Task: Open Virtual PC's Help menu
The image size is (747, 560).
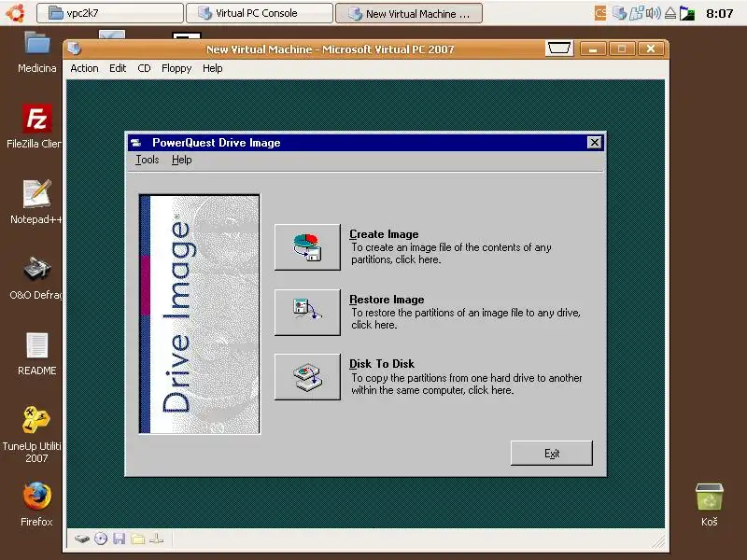Action: pyautogui.click(x=213, y=68)
